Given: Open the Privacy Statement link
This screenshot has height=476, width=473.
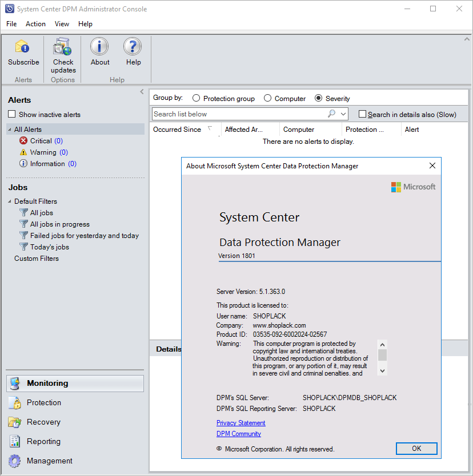Looking at the screenshot, I should click(241, 423).
